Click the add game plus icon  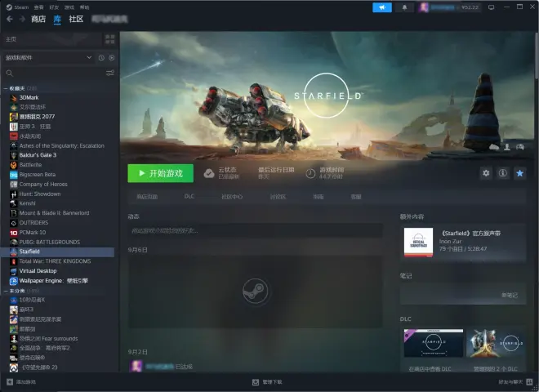[x=10, y=381]
